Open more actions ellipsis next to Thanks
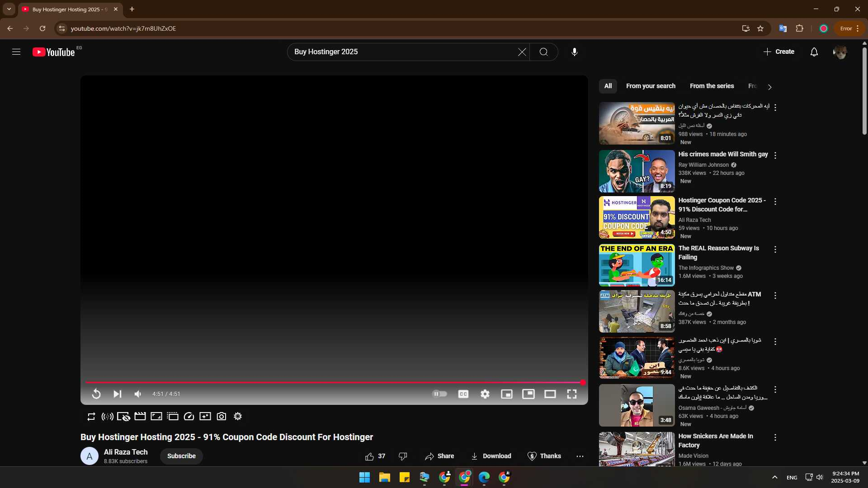Screen dimensions: 868x488 580,456
